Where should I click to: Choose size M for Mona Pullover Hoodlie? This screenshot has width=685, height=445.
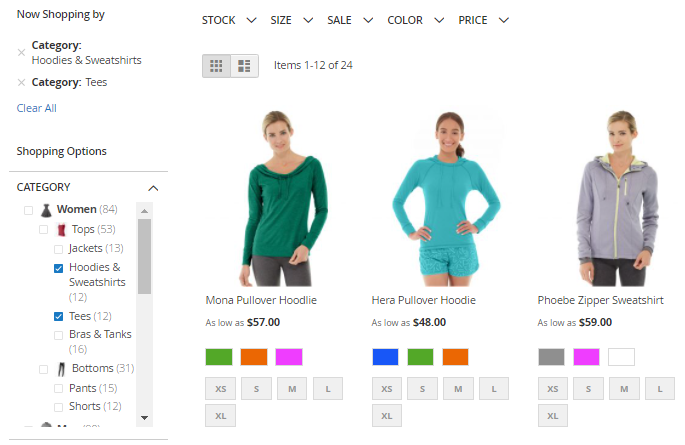(x=292, y=389)
